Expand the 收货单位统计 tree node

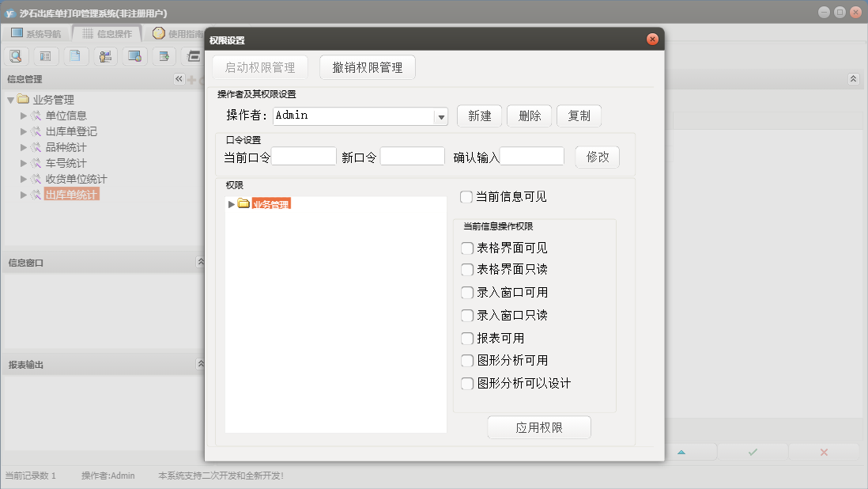(x=23, y=179)
